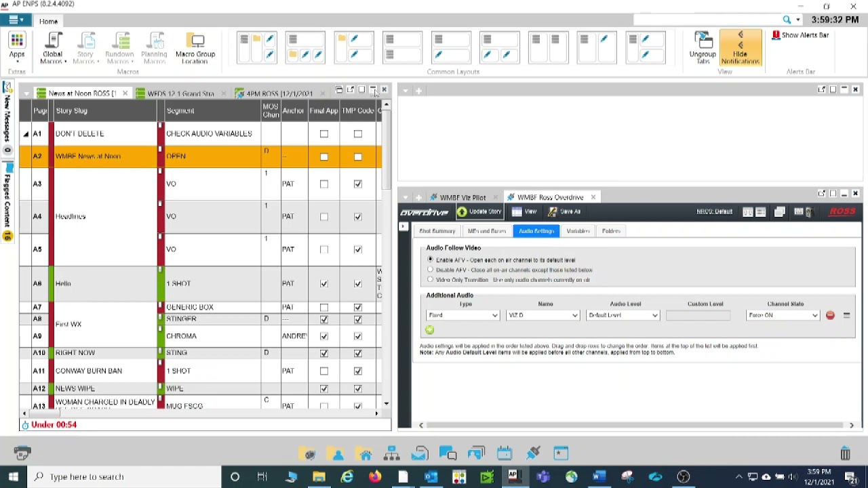
Task: Open the rundown tab list dropdown arrow
Action: pyautogui.click(x=26, y=94)
